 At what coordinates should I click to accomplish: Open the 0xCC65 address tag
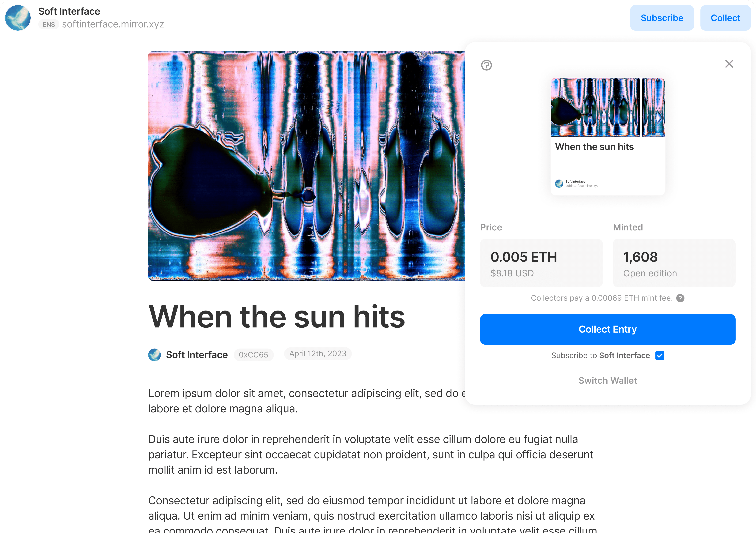click(x=253, y=355)
